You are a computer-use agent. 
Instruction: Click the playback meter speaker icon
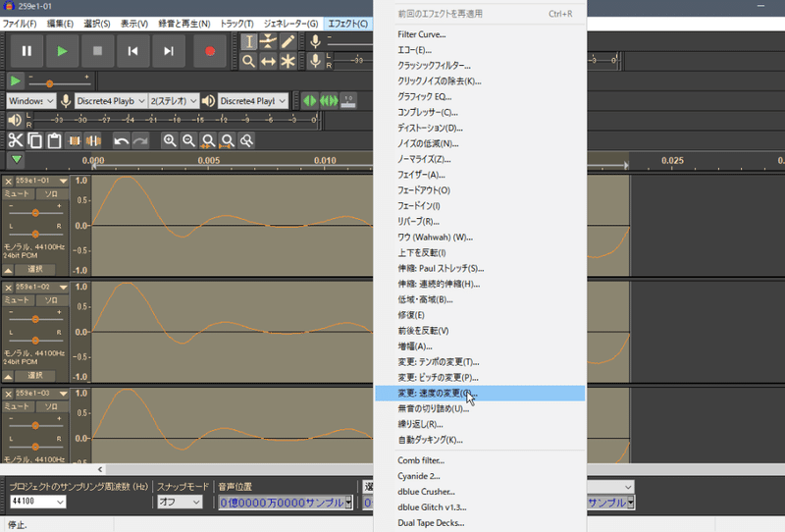pyautogui.click(x=15, y=120)
